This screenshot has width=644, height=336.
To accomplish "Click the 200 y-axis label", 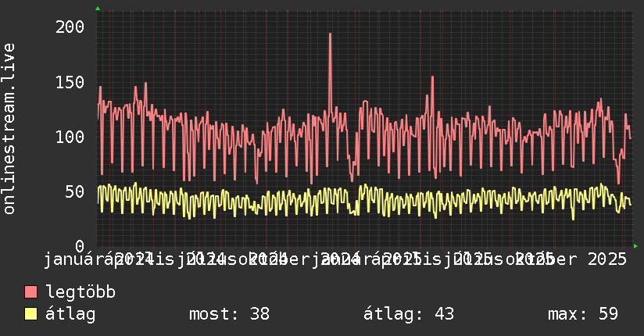I will point(70,27).
